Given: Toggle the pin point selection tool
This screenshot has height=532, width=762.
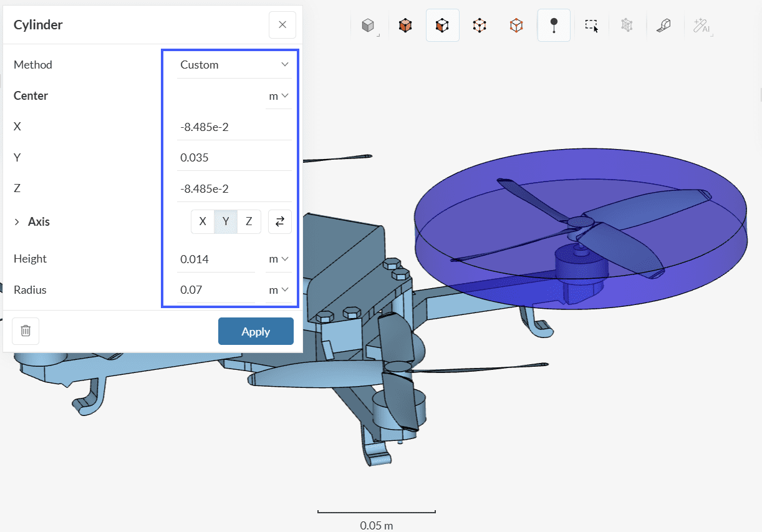Looking at the screenshot, I should [554, 26].
